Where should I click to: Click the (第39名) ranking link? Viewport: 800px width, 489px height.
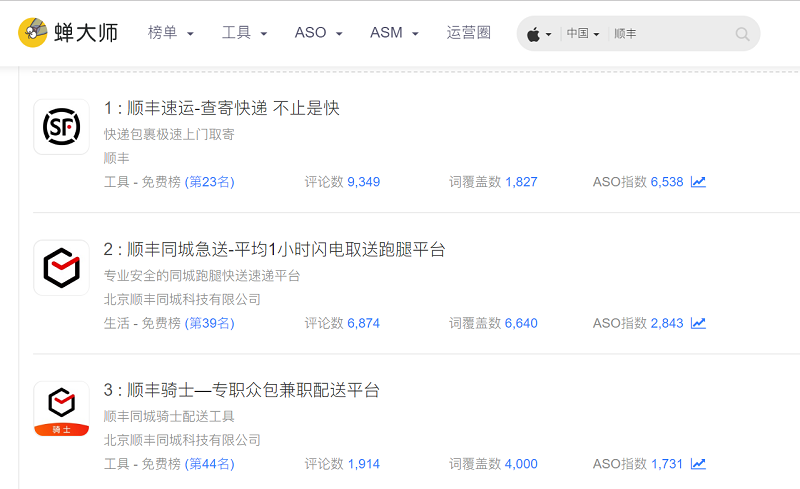(209, 323)
